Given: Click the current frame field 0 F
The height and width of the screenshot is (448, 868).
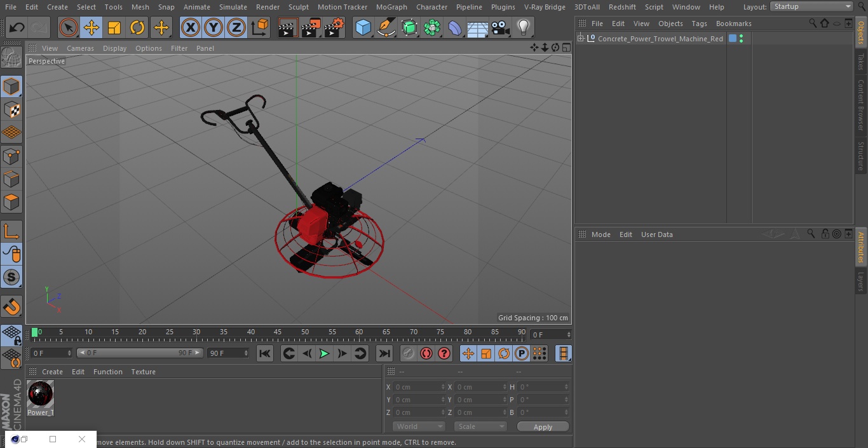Looking at the screenshot, I should coord(551,335).
